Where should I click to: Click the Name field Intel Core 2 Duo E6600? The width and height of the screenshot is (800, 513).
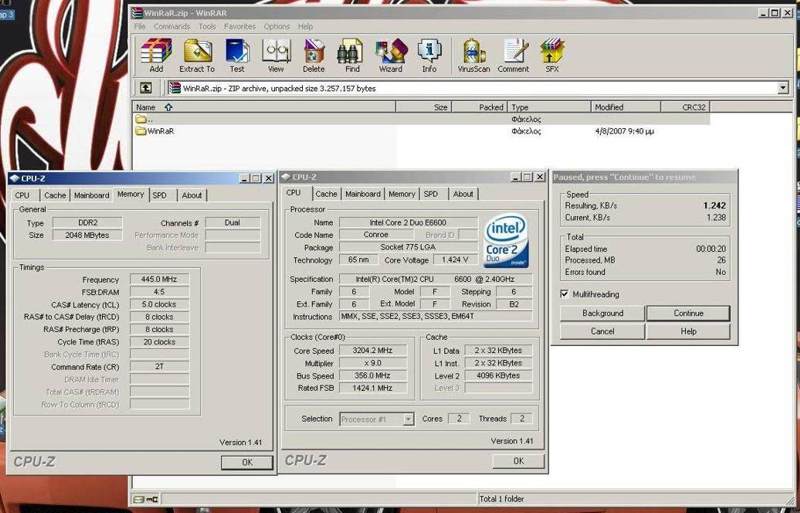click(x=408, y=223)
